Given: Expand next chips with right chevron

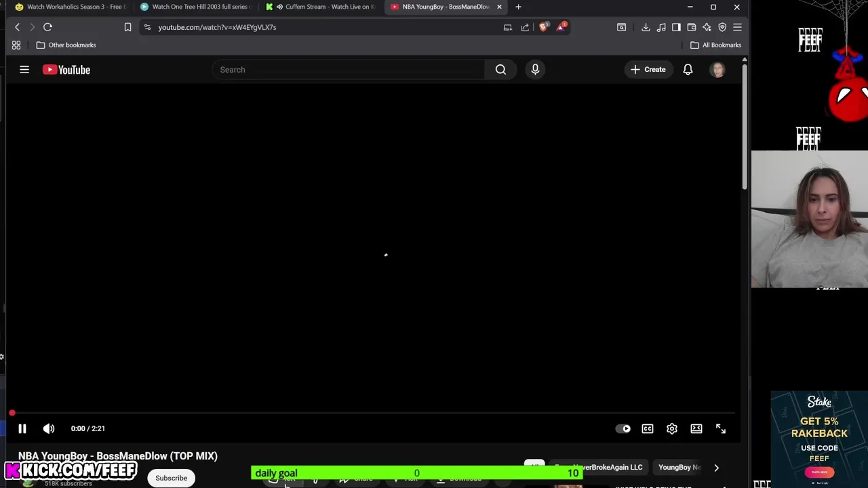Looking at the screenshot, I should [x=716, y=467].
